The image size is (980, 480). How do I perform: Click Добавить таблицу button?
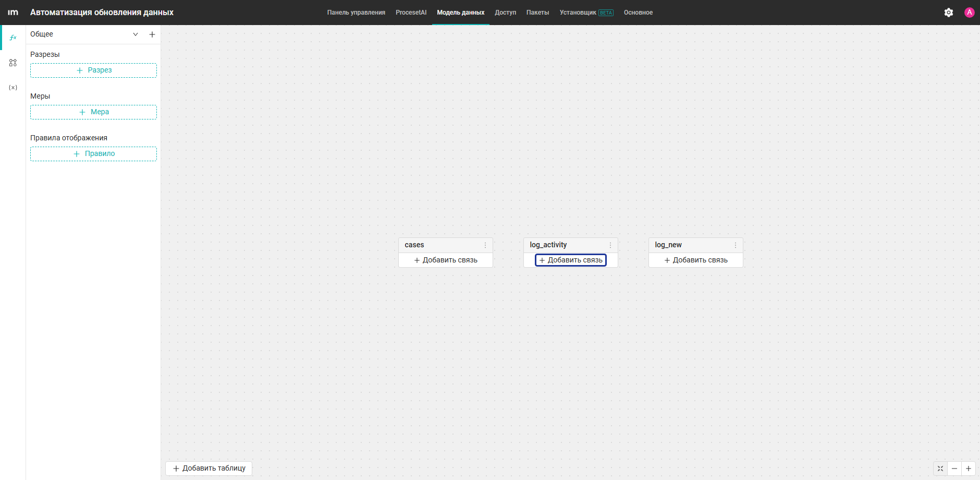[x=209, y=469]
